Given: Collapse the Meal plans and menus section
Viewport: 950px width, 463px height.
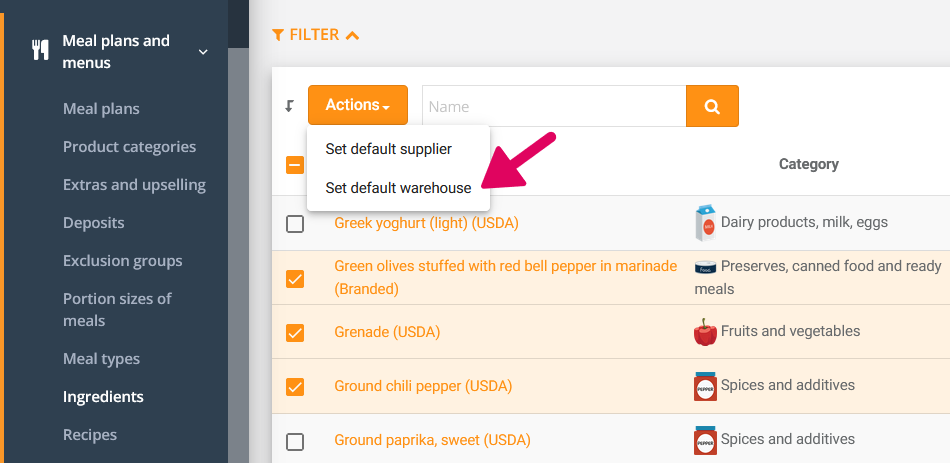Looking at the screenshot, I should tap(203, 52).
